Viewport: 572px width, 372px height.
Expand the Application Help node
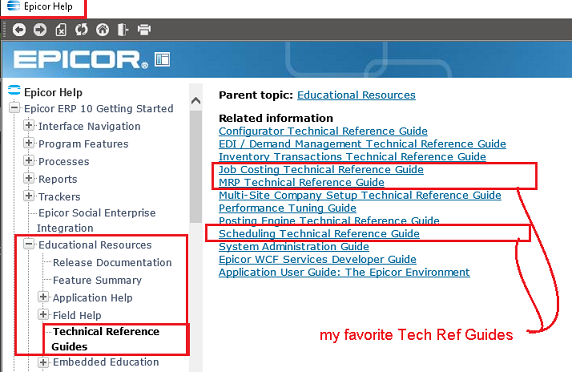[43, 297]
